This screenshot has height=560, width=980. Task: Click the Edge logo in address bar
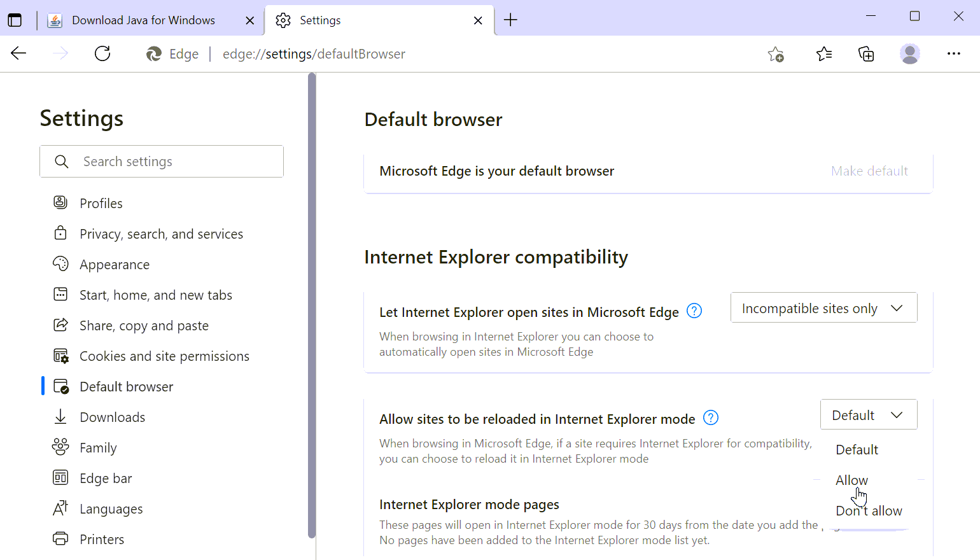[154, 54]
